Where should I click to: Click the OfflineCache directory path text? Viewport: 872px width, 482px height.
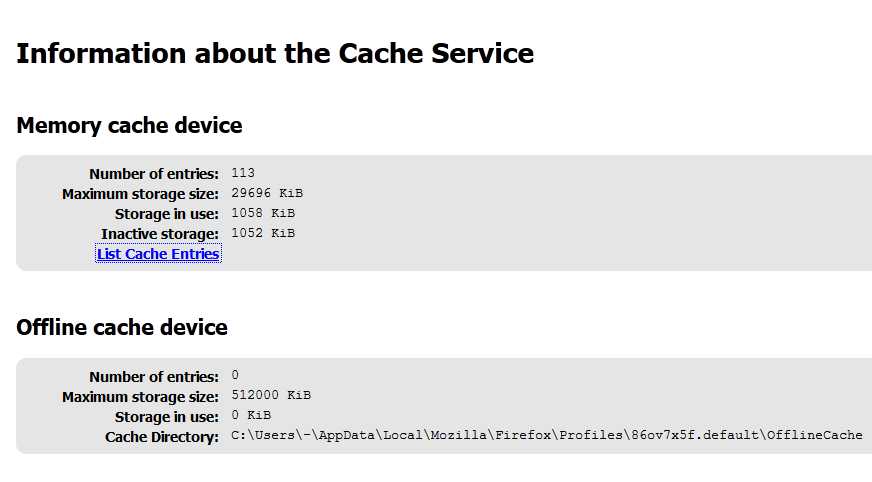point(546,436)
